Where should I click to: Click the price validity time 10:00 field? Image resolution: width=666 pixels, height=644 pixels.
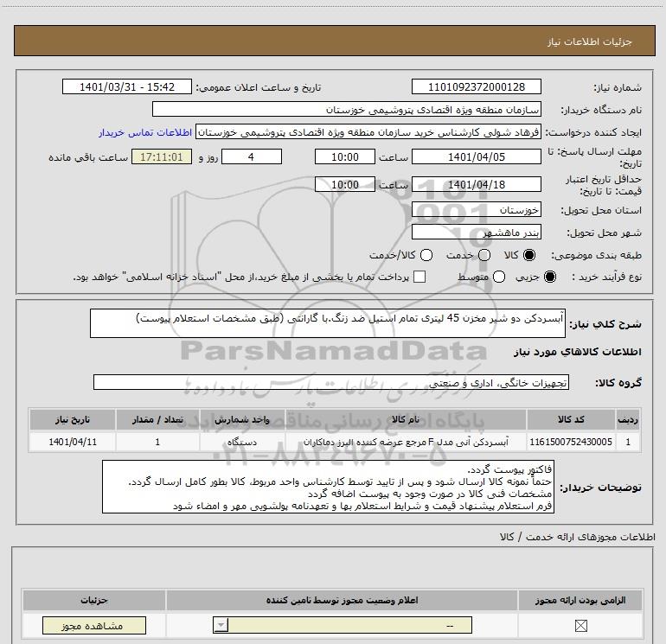pyautogui.click(x=345, y=185)
